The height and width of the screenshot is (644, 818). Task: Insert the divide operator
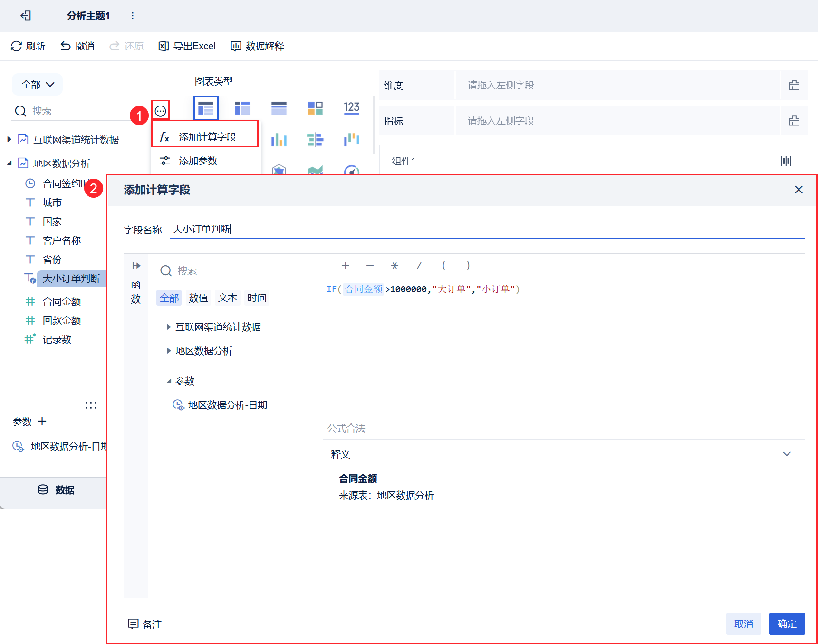click(419, 266)
